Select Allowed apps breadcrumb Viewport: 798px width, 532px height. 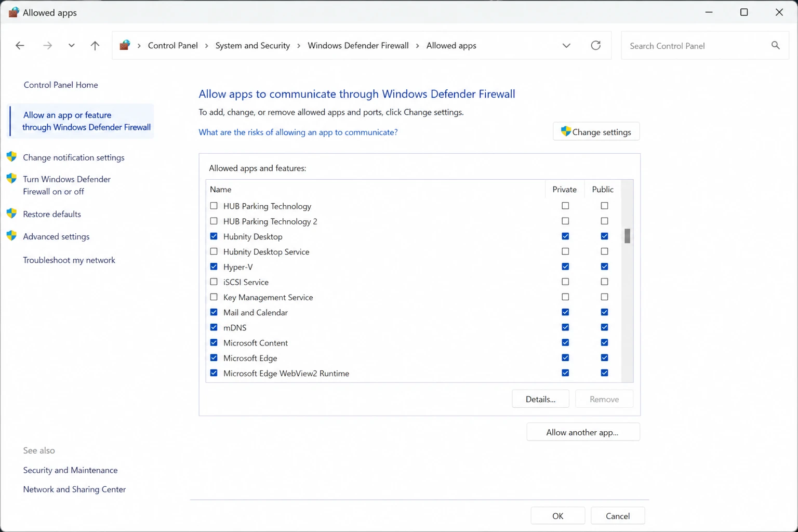pyautogui.click(x=451, y=45)
